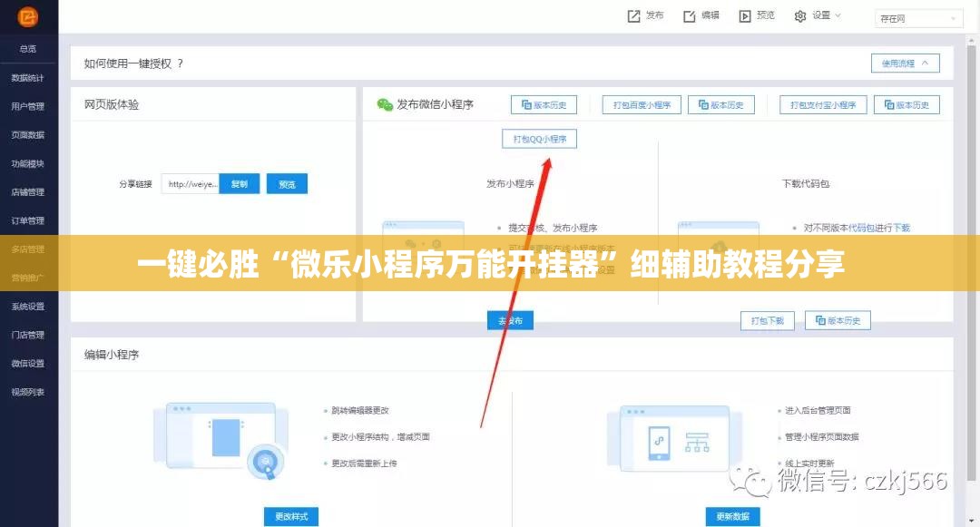
Task: Click the phone illustration above 更新数据
Action: click(674, 438)
